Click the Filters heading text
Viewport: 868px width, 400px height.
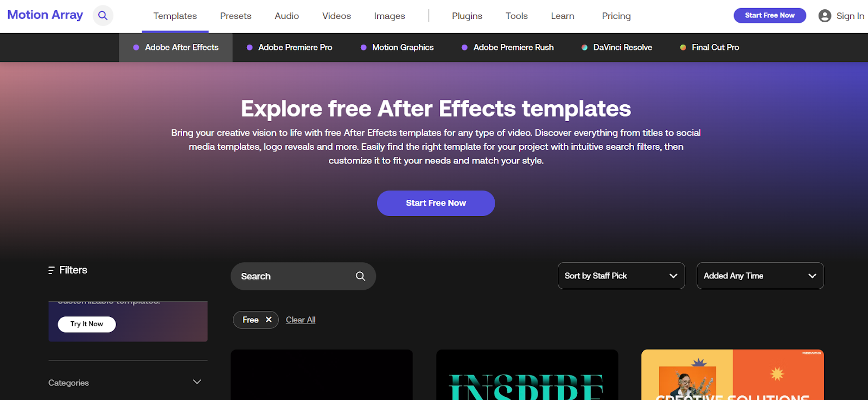(x=73, y=270)
